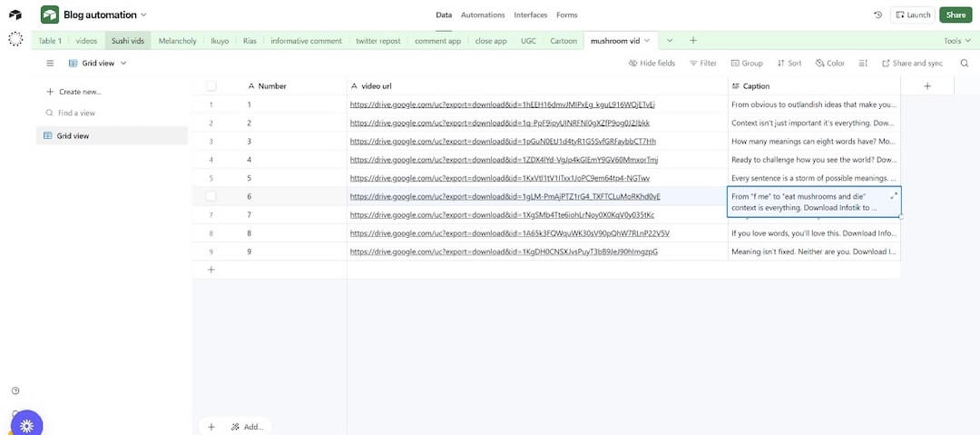Select the Sushi vids table tab
Viewport: 980px width, 435px height.
click(x=127, y=41)
